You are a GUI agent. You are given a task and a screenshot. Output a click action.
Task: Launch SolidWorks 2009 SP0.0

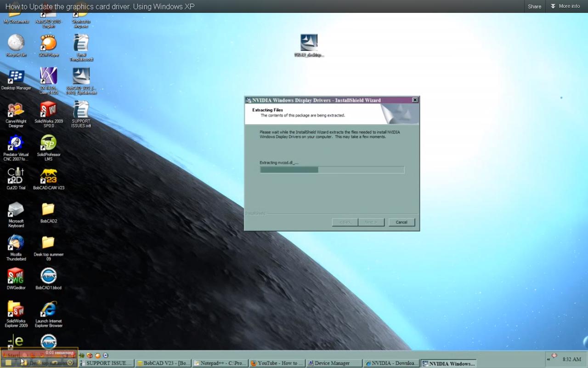coord(48,115)
